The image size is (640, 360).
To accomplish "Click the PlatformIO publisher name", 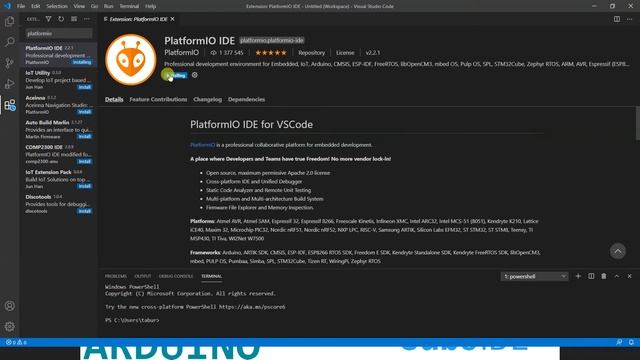I will (x=182, y=53).
